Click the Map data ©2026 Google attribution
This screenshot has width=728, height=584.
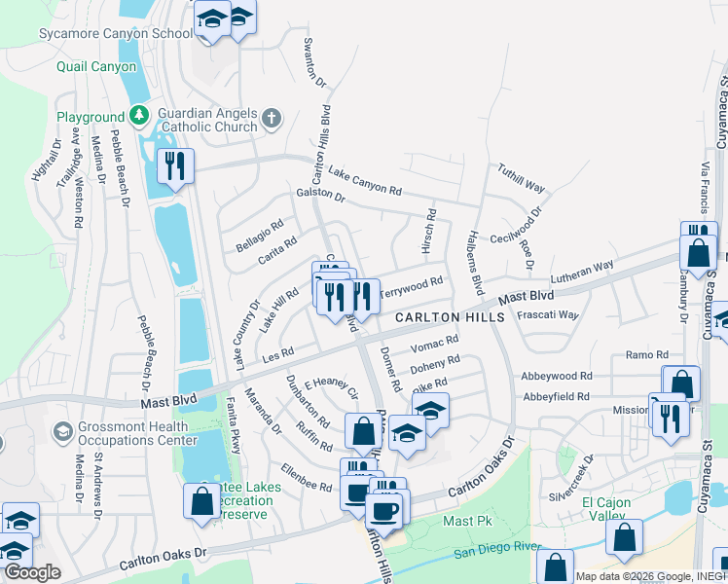652,576
